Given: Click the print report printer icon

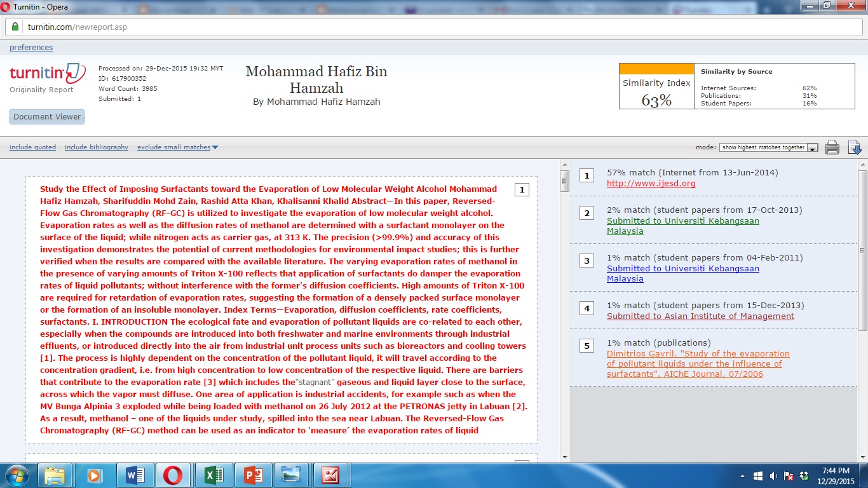Looking at the screenshot, I should 832,147.
